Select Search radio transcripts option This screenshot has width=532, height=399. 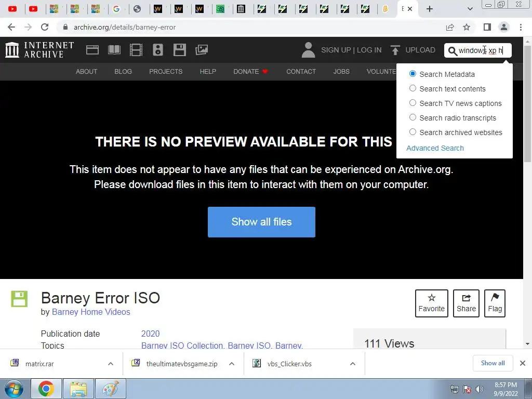tap(413, 117)
